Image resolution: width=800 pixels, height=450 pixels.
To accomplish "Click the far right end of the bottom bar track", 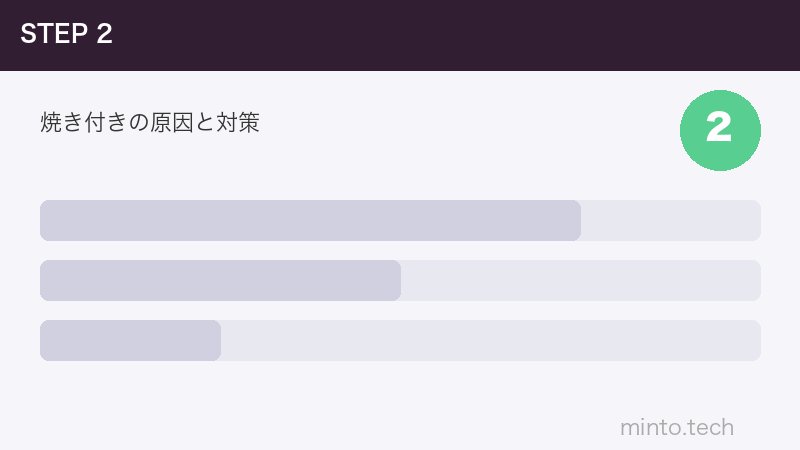I will (x=755, y=340).
